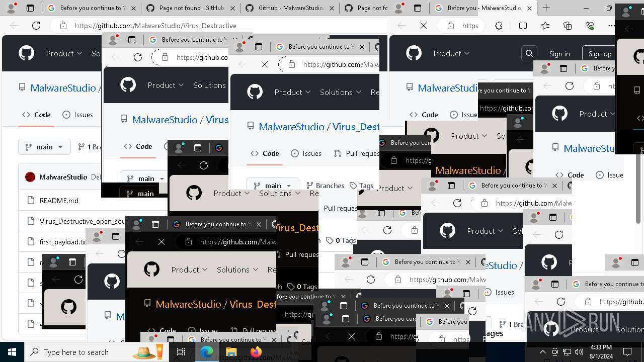Go back using arrow beside full Virus_Destructive URL
Image resolution: width=644 pixels, height=362 pixels.
click(x=14, y=26)
